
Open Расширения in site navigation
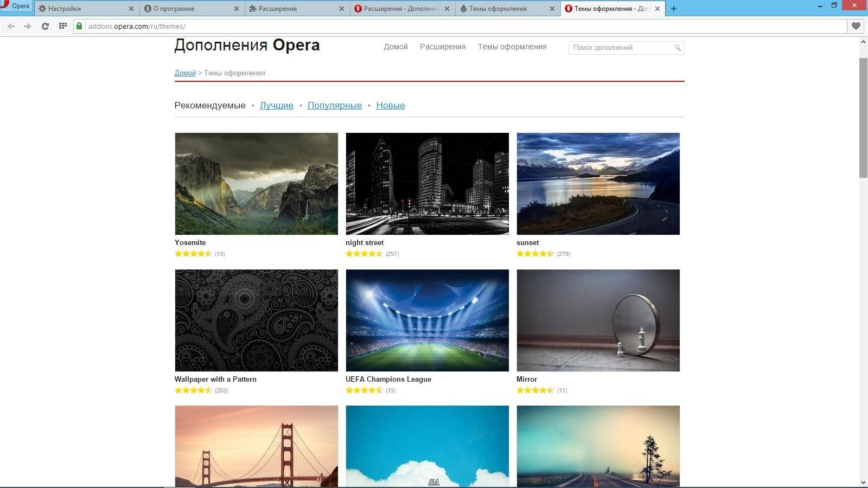[443, 47]
